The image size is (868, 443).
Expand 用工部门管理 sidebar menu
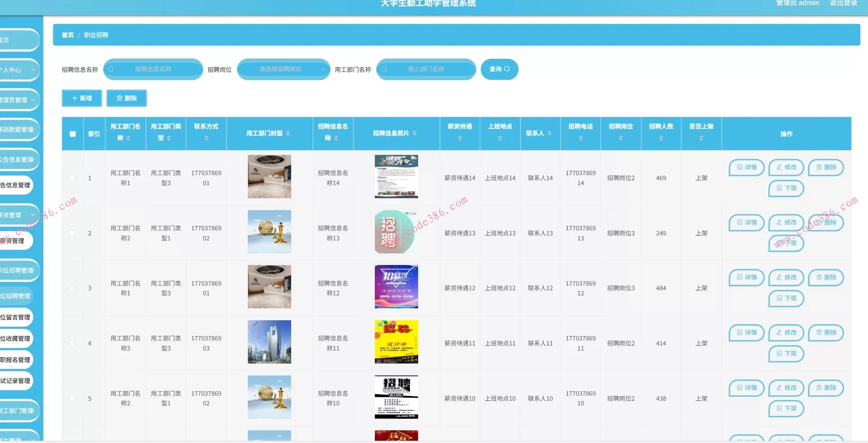click(19, 411)
